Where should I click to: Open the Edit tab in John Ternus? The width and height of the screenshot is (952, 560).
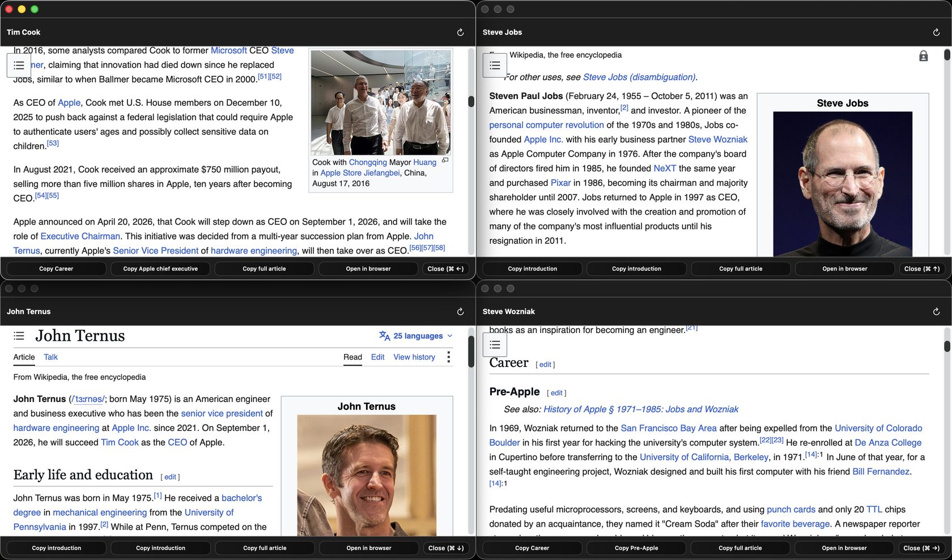[377, 357]
